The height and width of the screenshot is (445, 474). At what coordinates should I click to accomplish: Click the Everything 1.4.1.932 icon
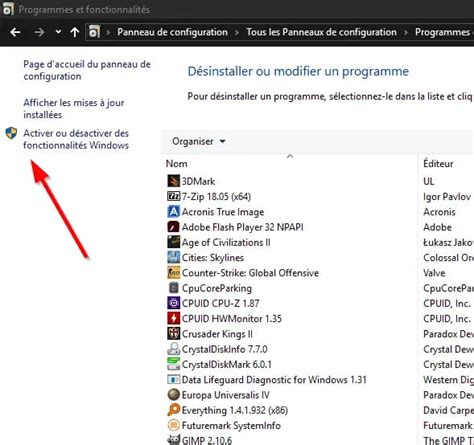click(173, 410)
